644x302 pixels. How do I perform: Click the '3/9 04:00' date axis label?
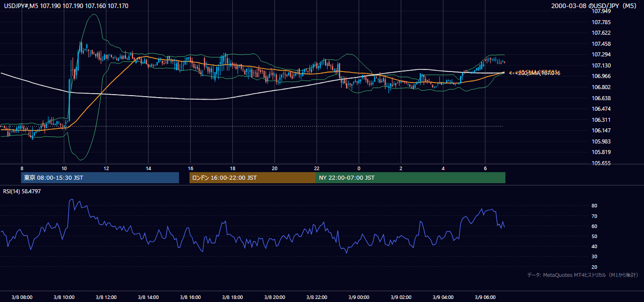click(443, 297)
